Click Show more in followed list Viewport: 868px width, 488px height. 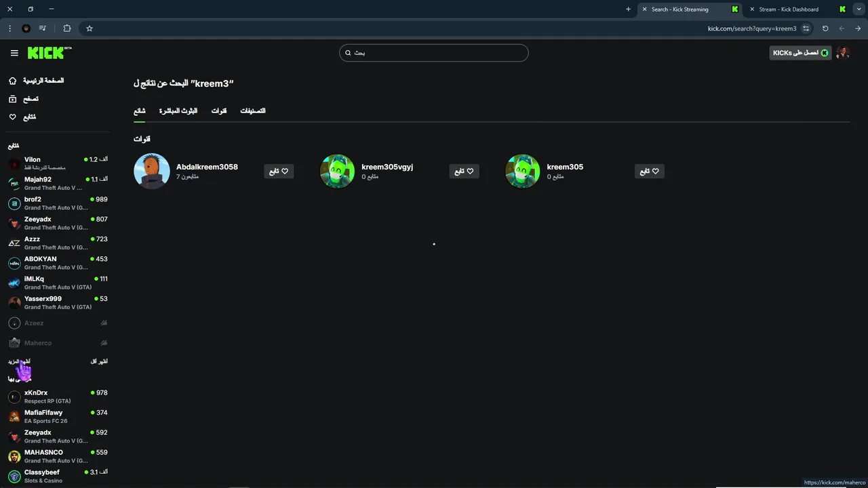pos(19,361)
